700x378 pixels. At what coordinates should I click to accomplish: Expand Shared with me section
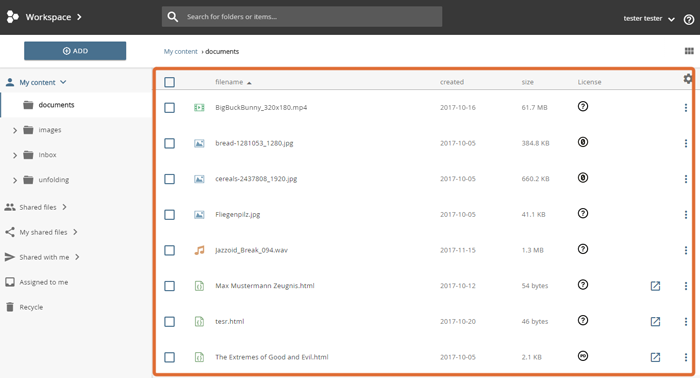click(77, 257)
